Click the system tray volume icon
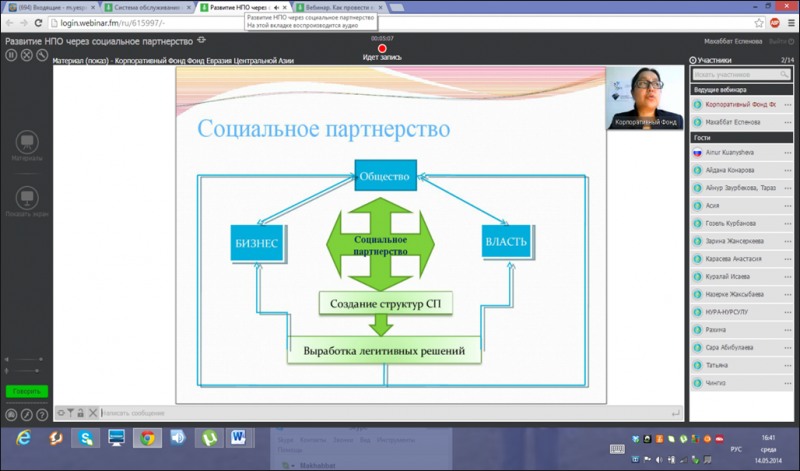The image size is (800, 471). [x=659, y=460]
